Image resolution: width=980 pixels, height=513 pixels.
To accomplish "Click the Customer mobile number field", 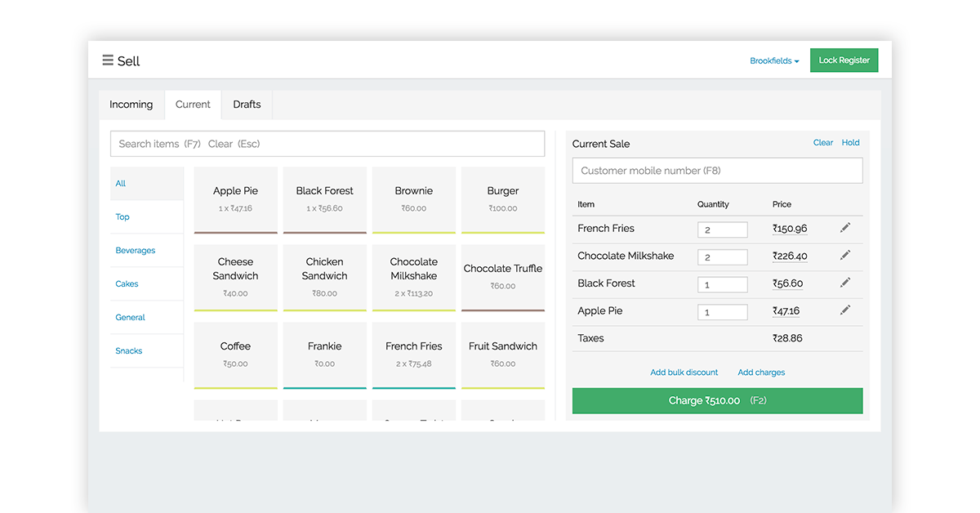I will [x=717, y=171].
